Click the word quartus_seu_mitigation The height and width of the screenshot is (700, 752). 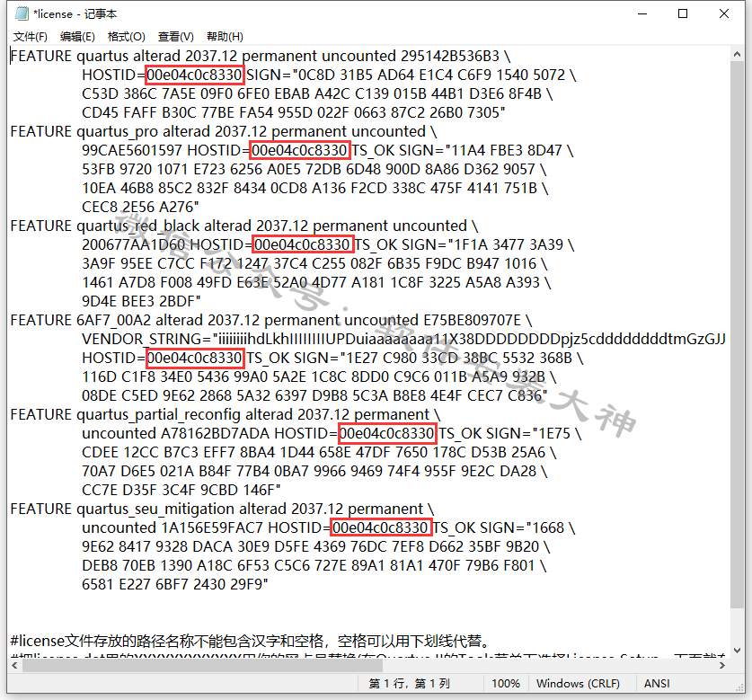pyautogui.click(x=155, y=509)
